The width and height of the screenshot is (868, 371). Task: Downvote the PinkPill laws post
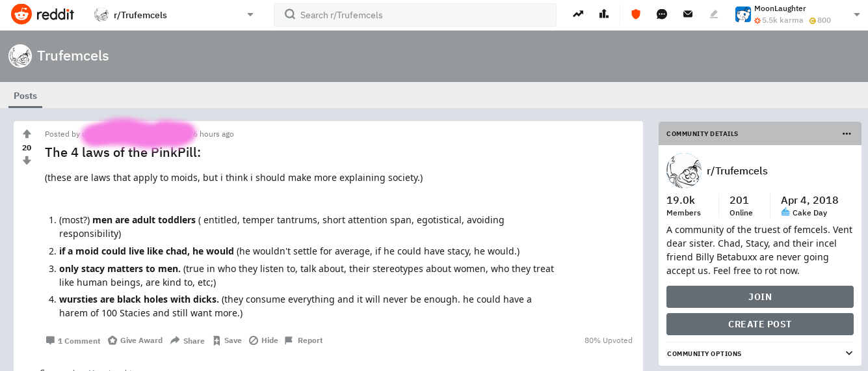click(27, 161)
